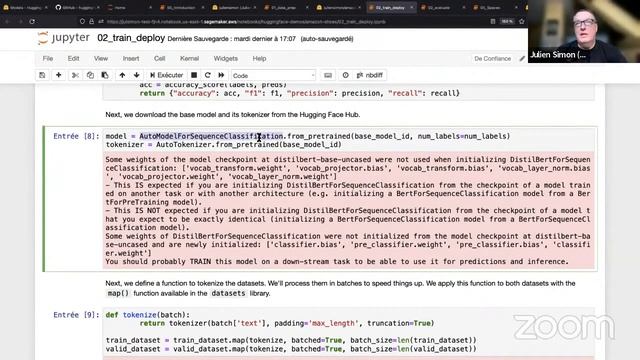
Task: Click the zoom level indicator in address bar
Action: pos(507,21)
